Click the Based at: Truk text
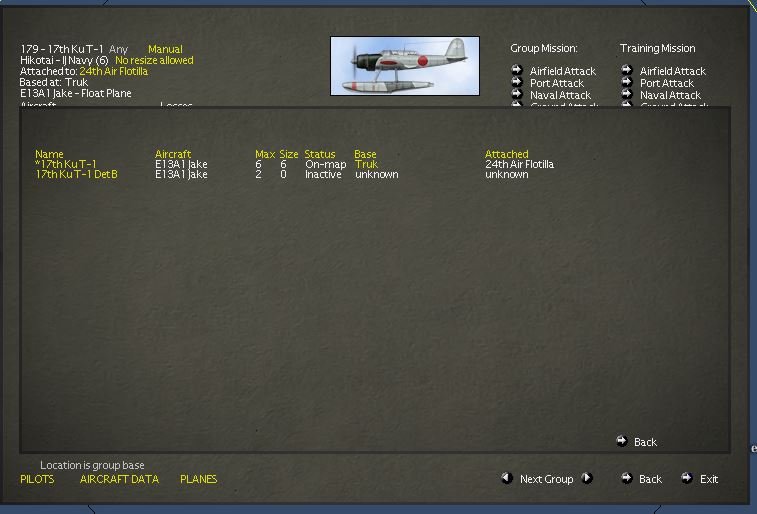Viewport: 757px width, 514px height. coord(54,82)
